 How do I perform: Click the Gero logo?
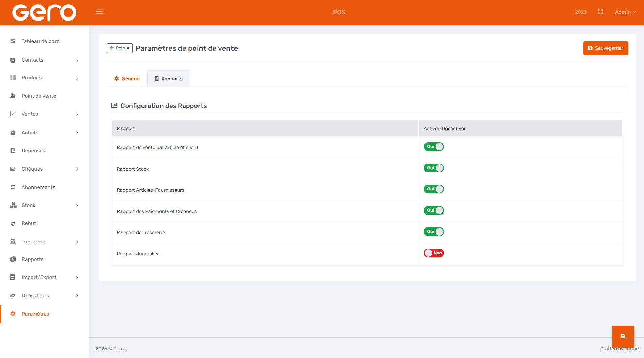click(44, 12)
